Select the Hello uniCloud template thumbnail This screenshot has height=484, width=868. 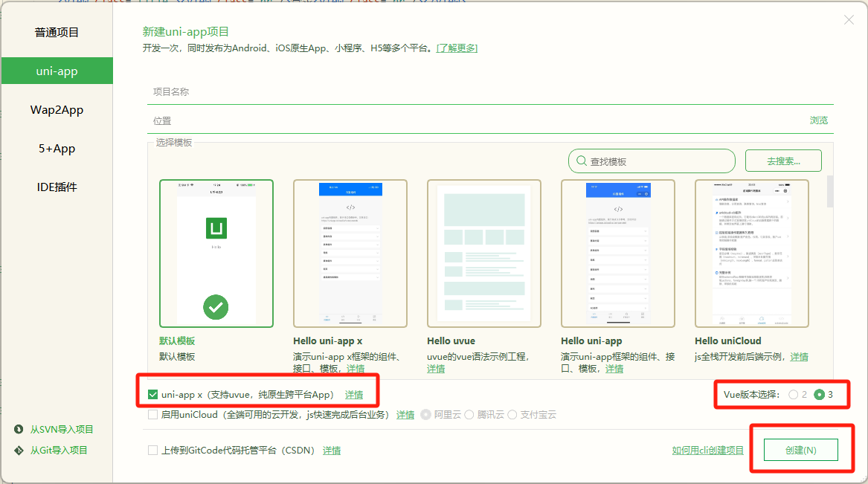pos(750,251)
